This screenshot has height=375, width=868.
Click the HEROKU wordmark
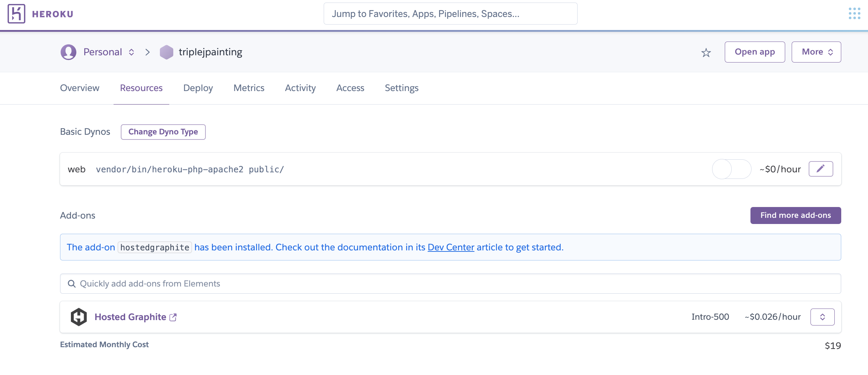53,14
